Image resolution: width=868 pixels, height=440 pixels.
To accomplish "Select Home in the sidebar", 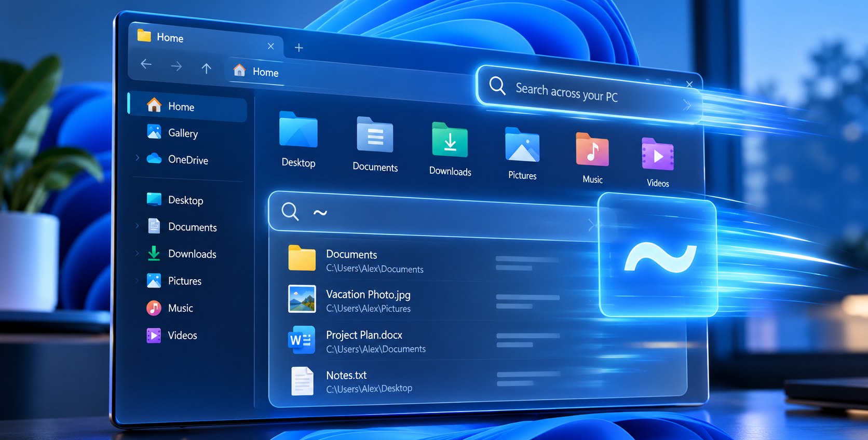I will (188, 106).
